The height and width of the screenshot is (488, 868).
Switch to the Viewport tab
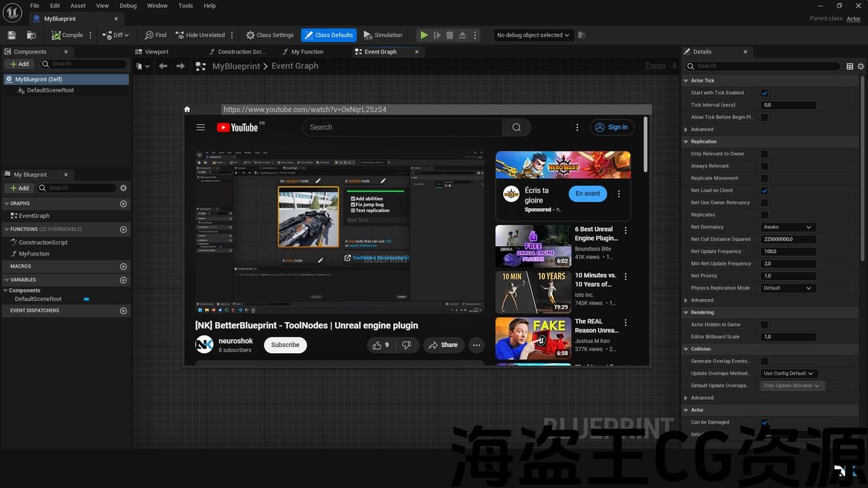click(x=157, y=52)
